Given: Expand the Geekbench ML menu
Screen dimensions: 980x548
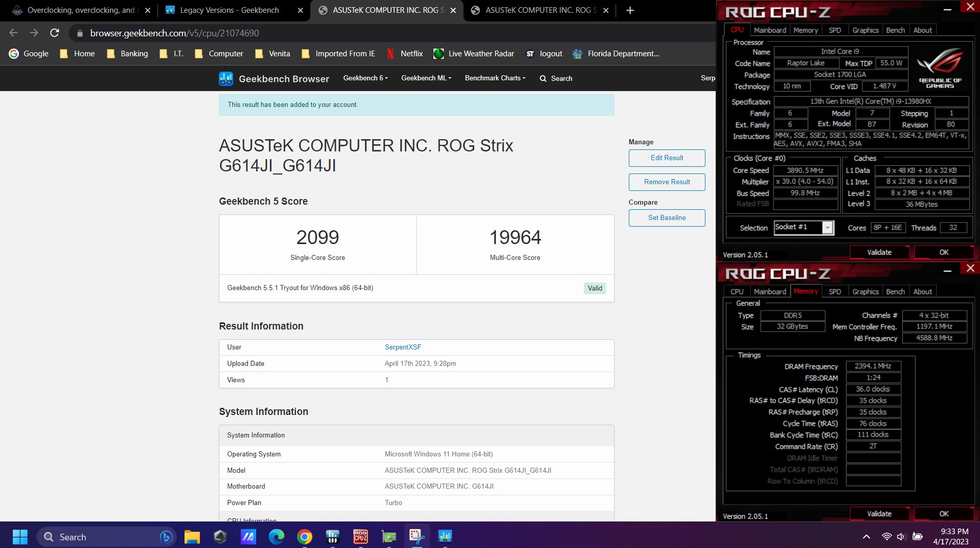Looking at the screenshot, I should (426, 78).
